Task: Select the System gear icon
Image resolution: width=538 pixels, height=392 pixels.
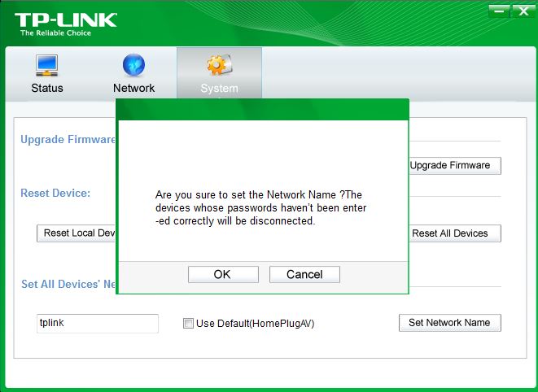Action: click(x=219, y=64)
